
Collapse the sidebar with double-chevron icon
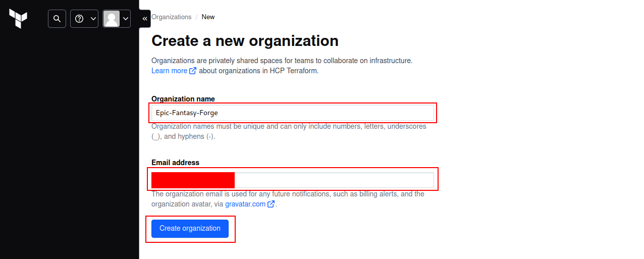[145, 19]
